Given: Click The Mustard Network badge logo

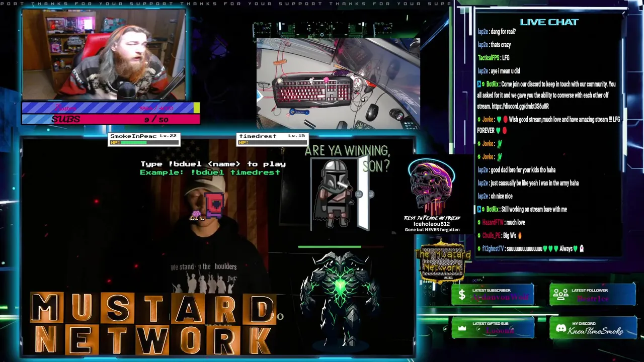Looking at the screenshot, I should (443, 262).
